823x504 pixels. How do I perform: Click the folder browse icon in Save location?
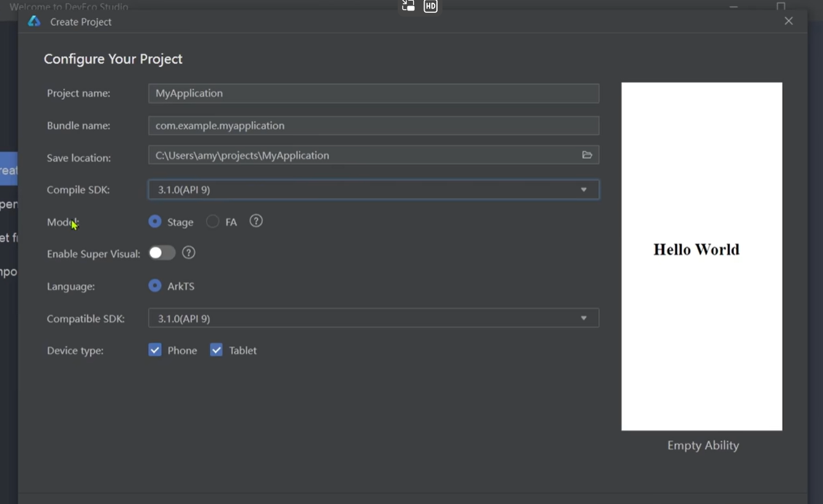(x=586, y=155)
